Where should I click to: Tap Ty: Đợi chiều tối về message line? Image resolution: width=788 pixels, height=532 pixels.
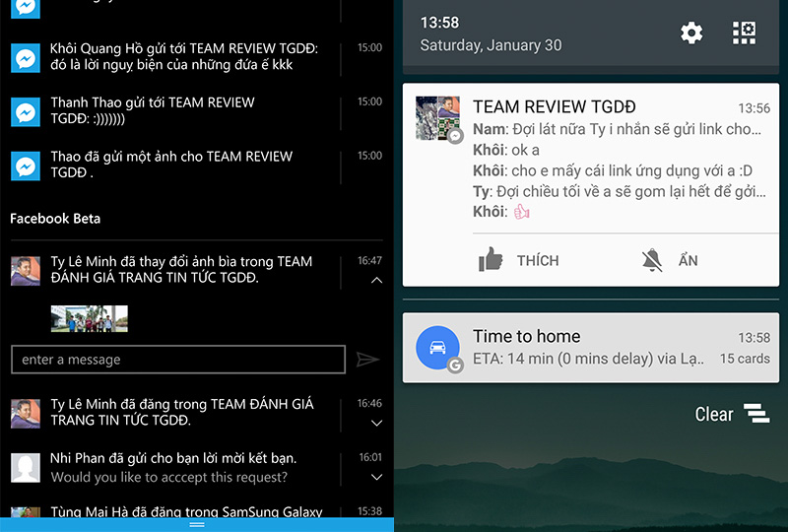pos(620,191)
